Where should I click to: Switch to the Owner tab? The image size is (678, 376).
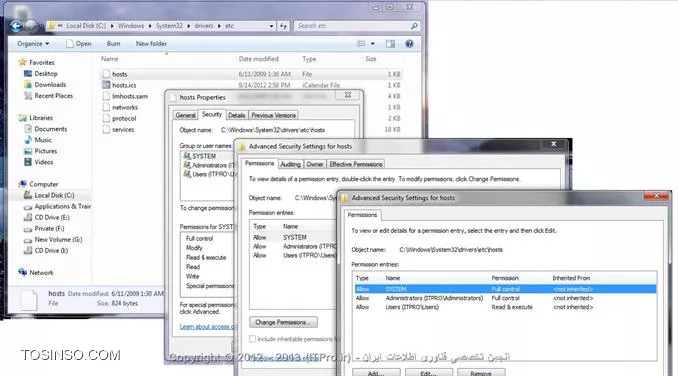pyautogui.click(x=314, y=164)
